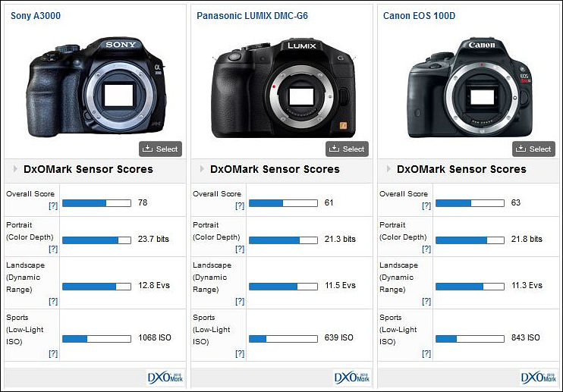The width and height of the screenshot is (563, 392).
Task: Click the Canon low-light ISO bar for 843 ISO
Action: pyautogui.click(x=470, y=339)
